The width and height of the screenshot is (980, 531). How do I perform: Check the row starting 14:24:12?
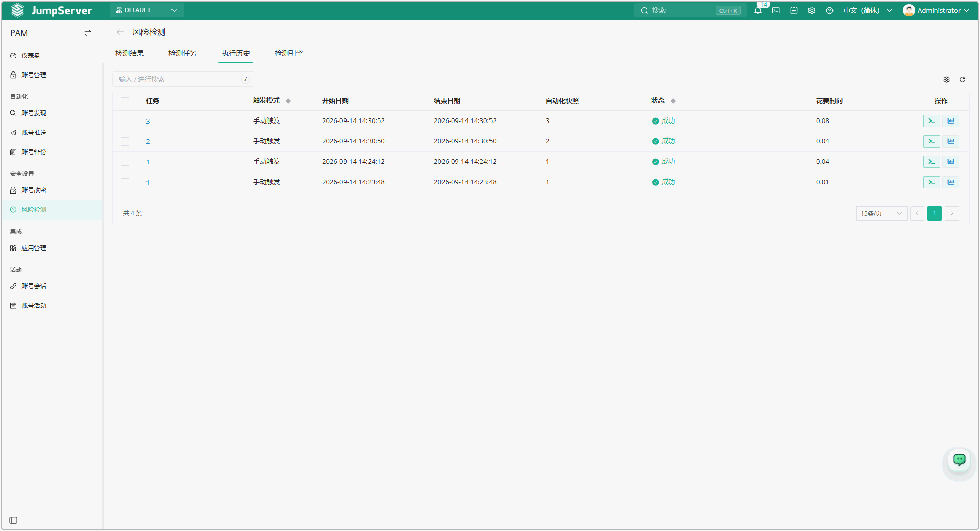click(125, 162)
